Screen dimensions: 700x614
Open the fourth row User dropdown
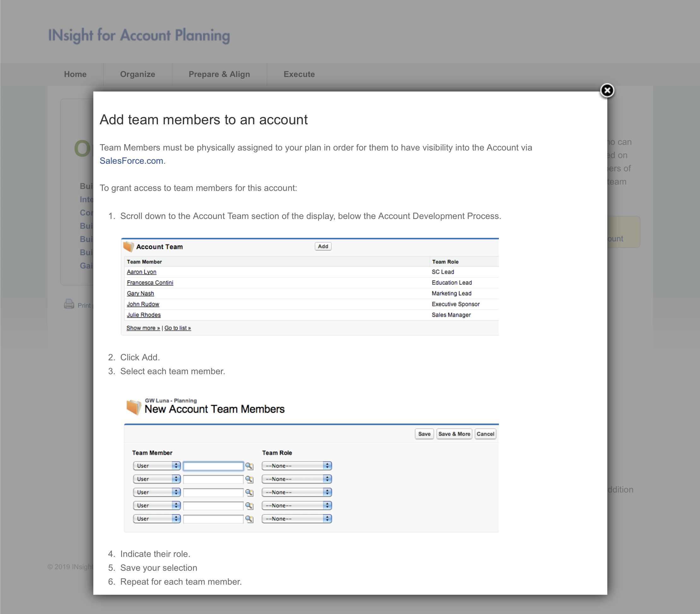156,505
